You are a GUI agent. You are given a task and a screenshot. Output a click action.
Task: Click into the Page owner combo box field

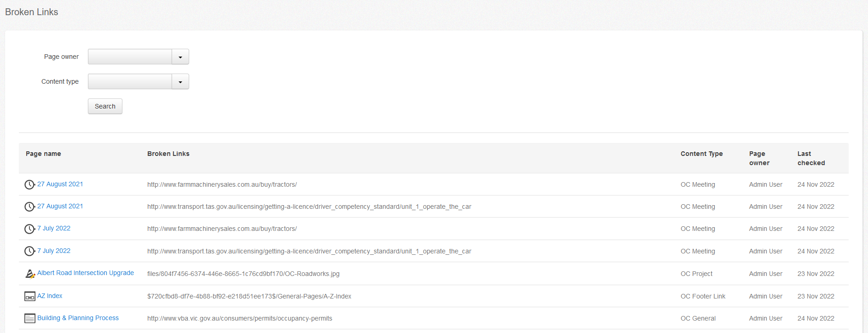point(130,57)
